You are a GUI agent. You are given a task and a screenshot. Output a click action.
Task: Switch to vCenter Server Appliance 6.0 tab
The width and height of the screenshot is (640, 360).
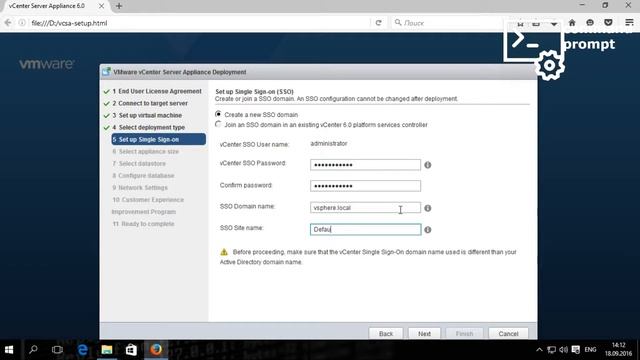tap(47, 6)
